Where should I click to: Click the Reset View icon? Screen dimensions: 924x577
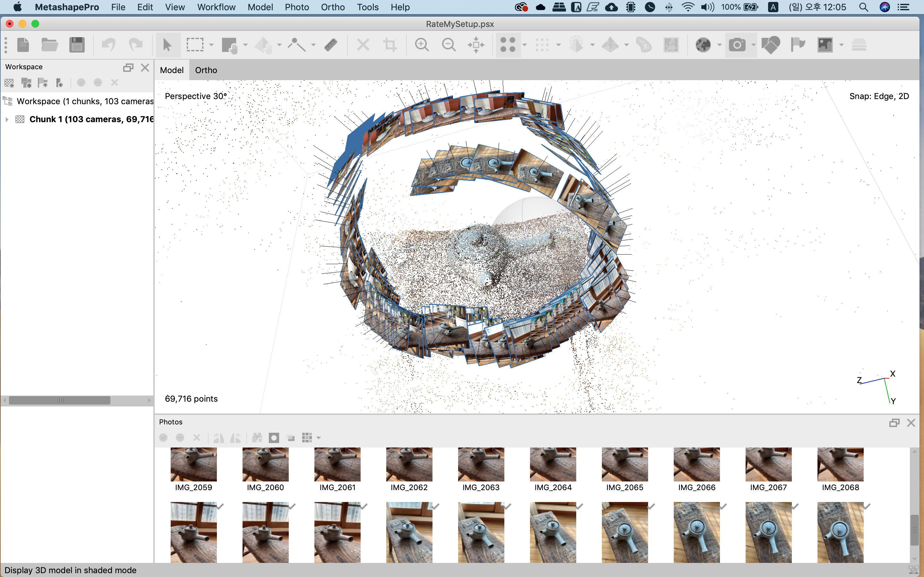point(476,45)
